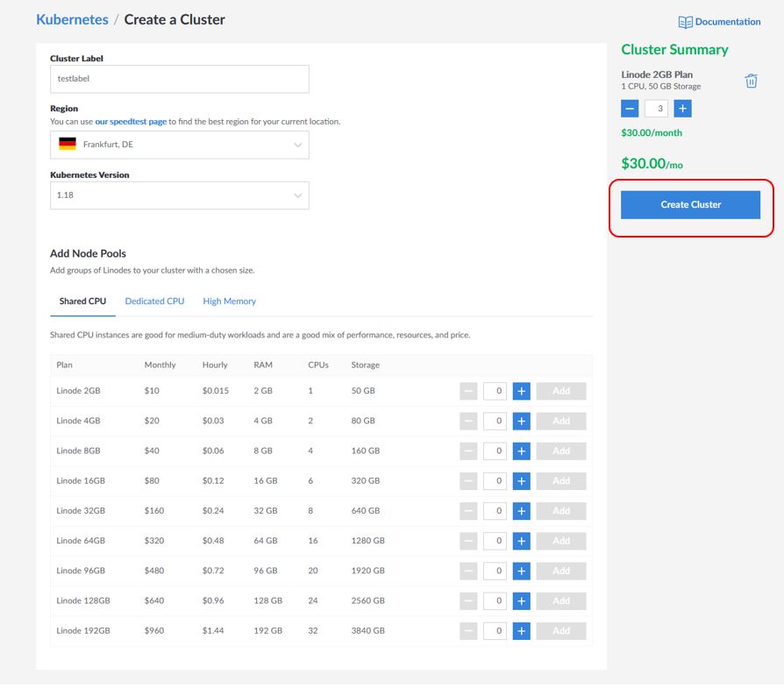784x689 pixels.
Task: Switch to the Dedicated CPU tab
Action: (x=154, y=302)
